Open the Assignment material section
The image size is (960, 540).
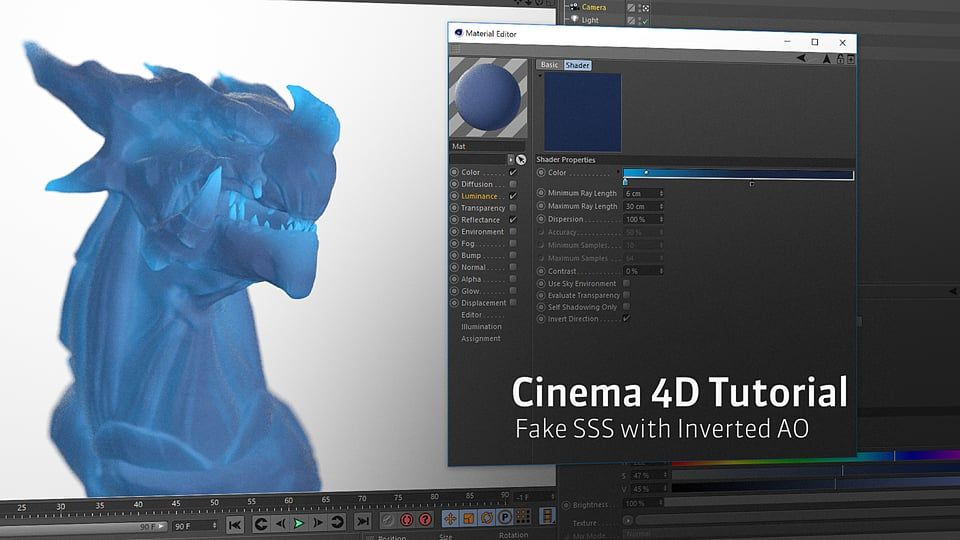(x=481, y=339)
